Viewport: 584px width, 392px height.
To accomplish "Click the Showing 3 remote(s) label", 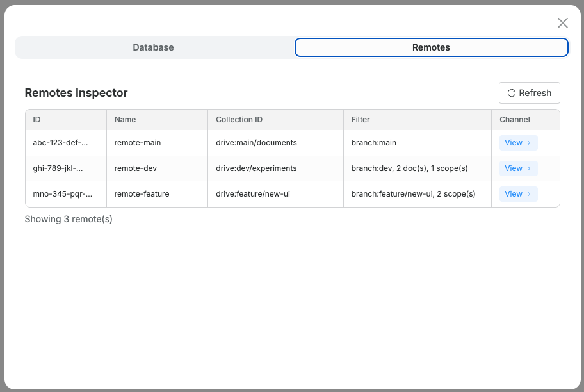I will pos(68,219).
